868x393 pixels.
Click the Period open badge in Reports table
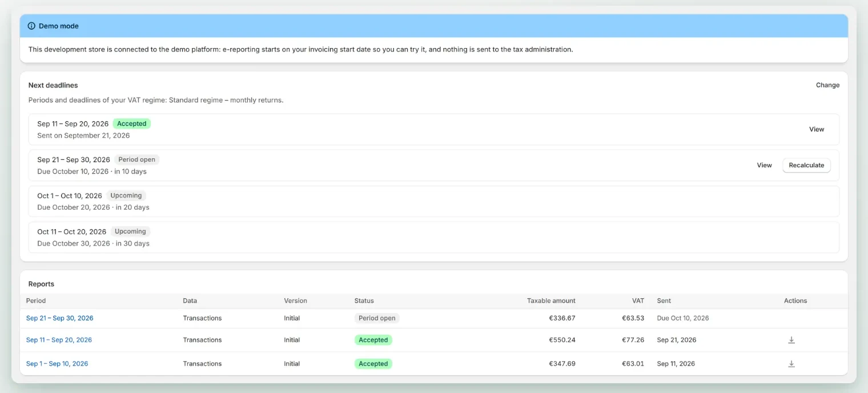coord(377,318)
